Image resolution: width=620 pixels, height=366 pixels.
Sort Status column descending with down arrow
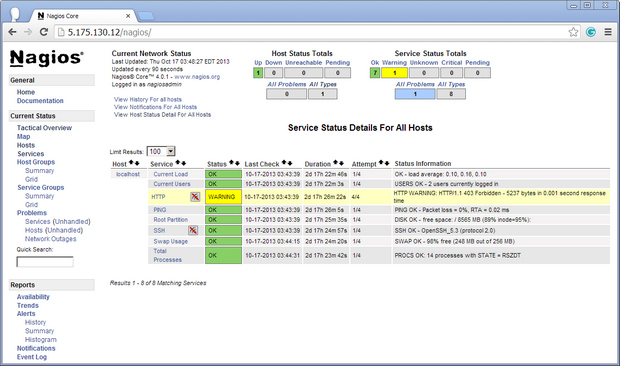click(237, 163)
